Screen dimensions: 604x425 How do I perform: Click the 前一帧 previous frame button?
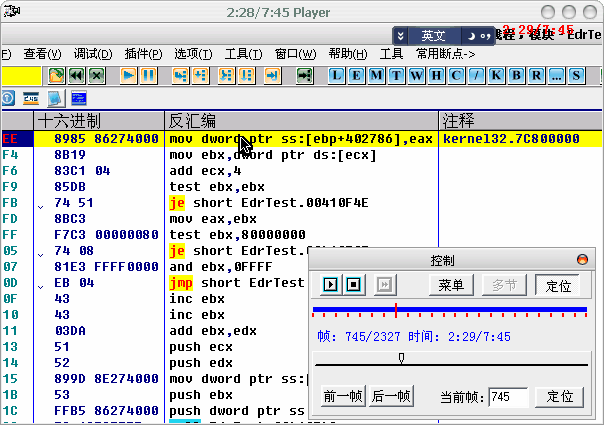[x=342, y=397]
